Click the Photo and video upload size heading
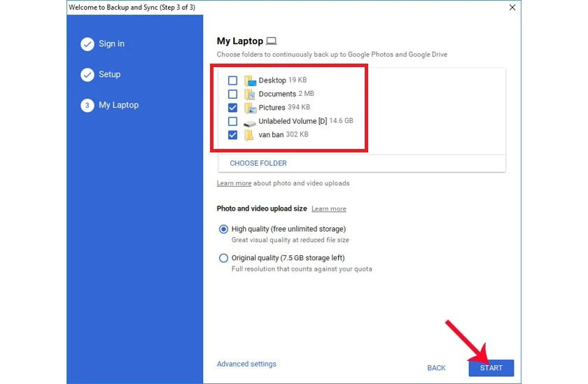588x384 pixels. (262, 208)
